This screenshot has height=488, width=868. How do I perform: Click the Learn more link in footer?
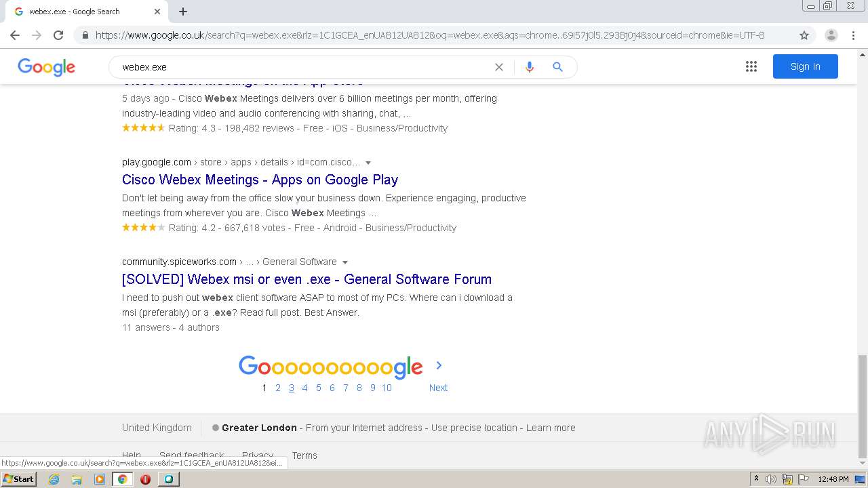tap(551, 428)
